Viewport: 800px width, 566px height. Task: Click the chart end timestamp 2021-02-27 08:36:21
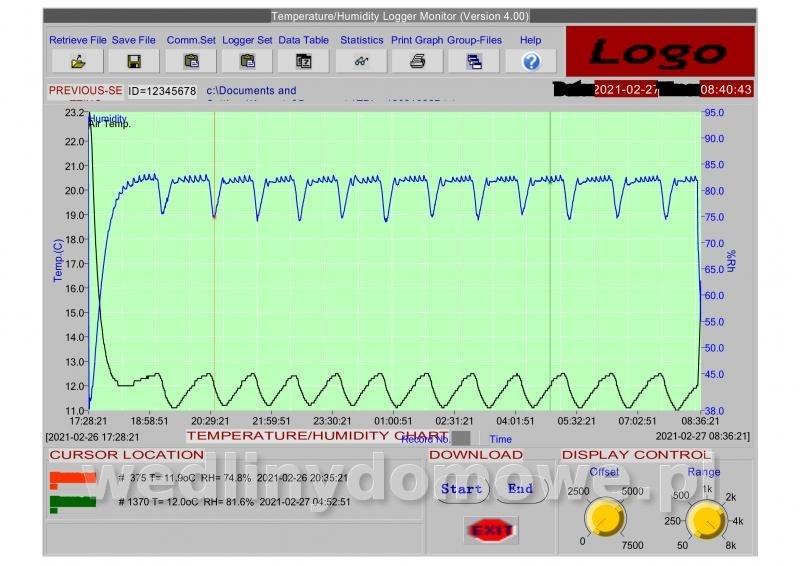pos(703,436)
